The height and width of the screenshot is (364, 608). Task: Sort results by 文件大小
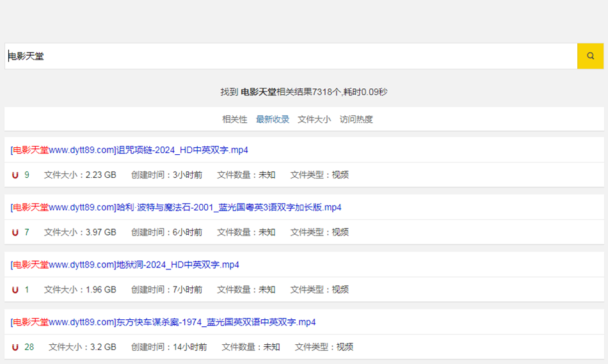tap(314, 120)
